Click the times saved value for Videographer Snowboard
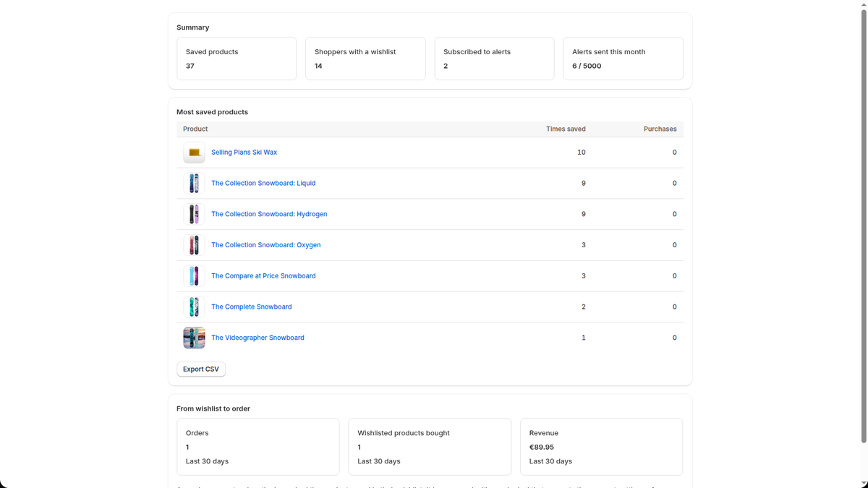 coord(584,338)
